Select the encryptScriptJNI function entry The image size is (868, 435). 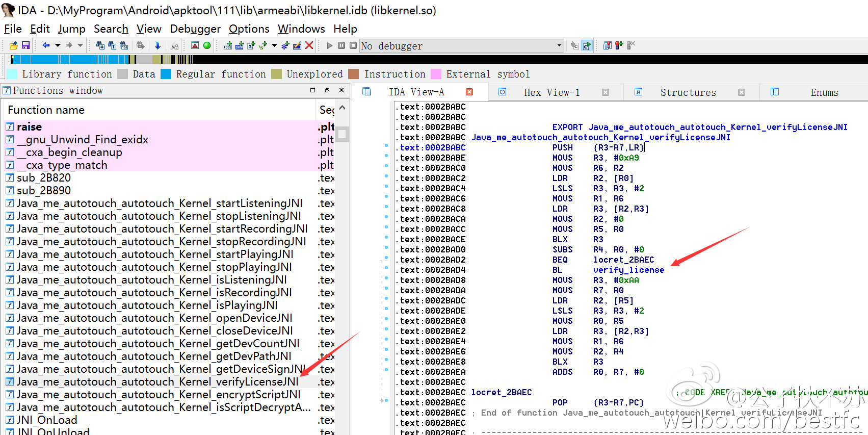point(170,394)
